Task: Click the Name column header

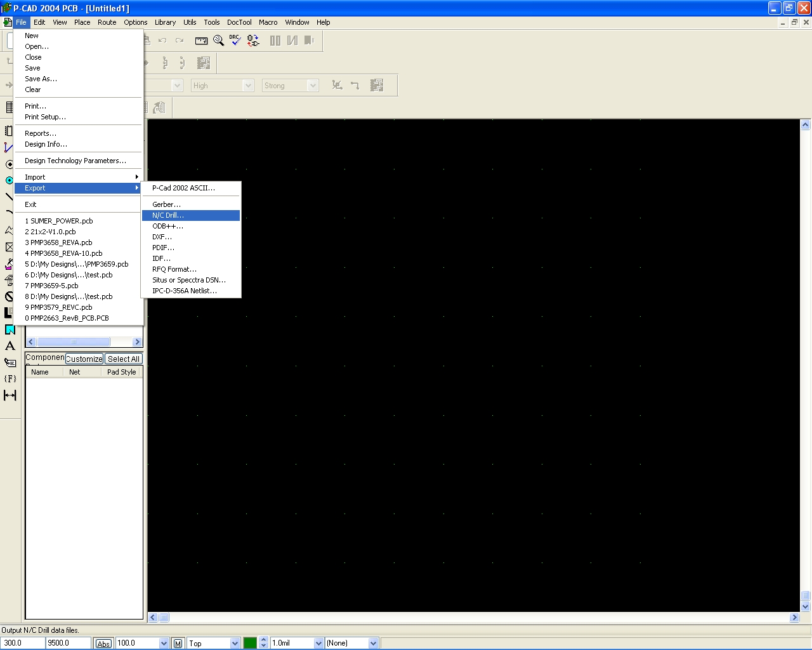Action: [x=44, y=372]
